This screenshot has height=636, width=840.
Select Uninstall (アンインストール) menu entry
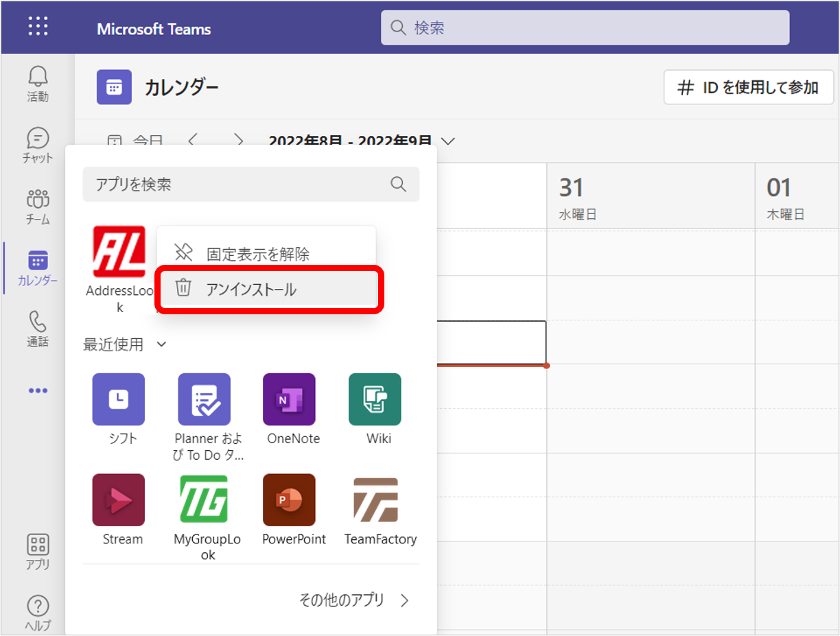268,290
